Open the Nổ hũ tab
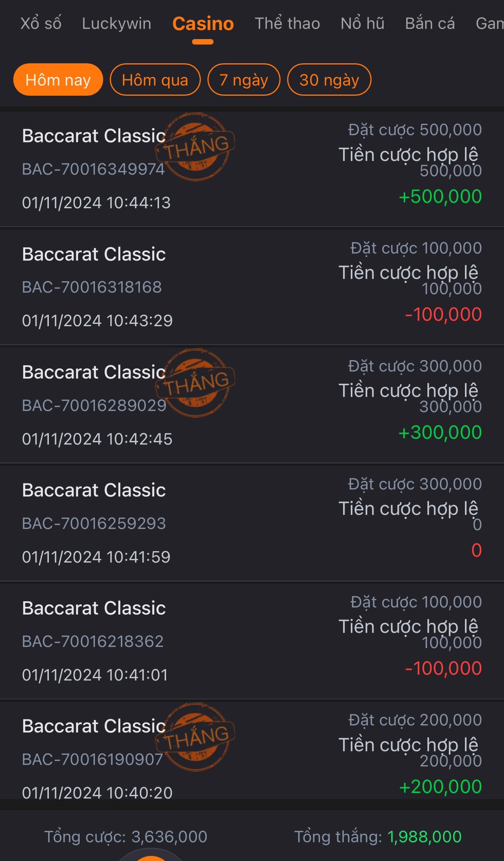This screenshot has height=861, width=504. pyautogui.click(x=362, y=24)
